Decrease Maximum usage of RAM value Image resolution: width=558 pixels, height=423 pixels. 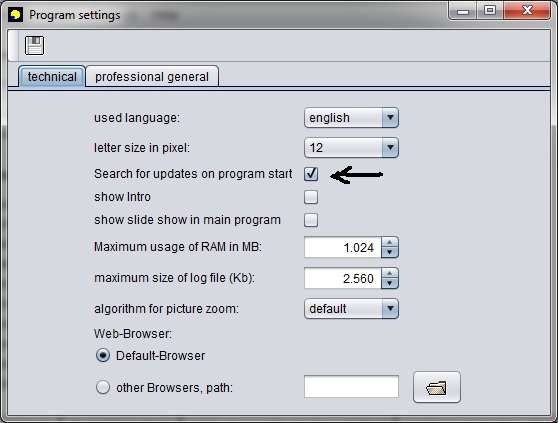coord(390,252)
